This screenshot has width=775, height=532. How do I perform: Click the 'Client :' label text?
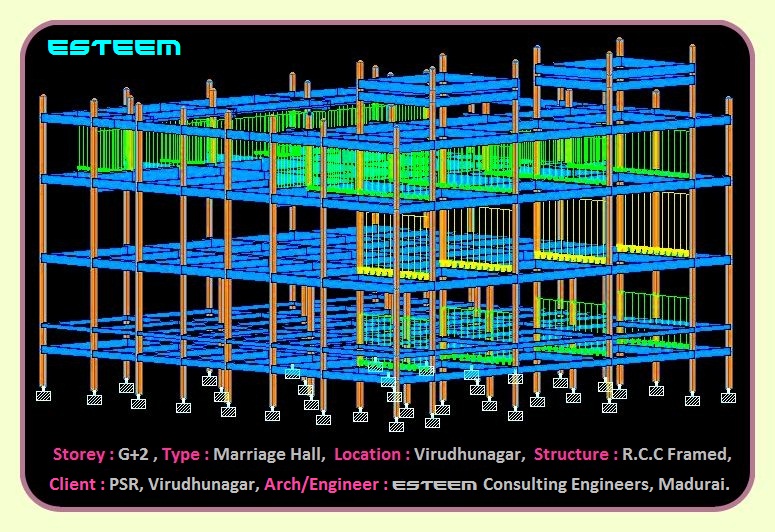tap(77, 484)
